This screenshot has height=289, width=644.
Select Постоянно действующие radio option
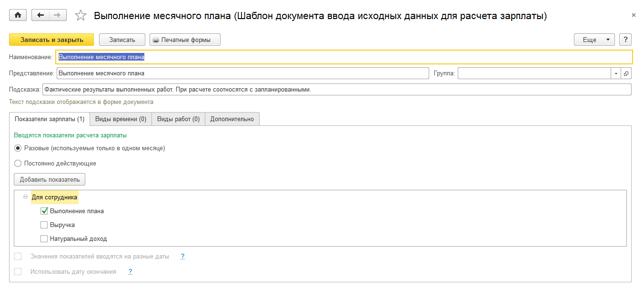[18, 163]
